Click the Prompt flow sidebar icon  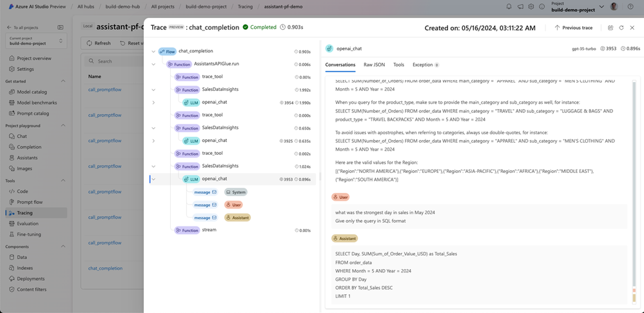coord(12,203)
